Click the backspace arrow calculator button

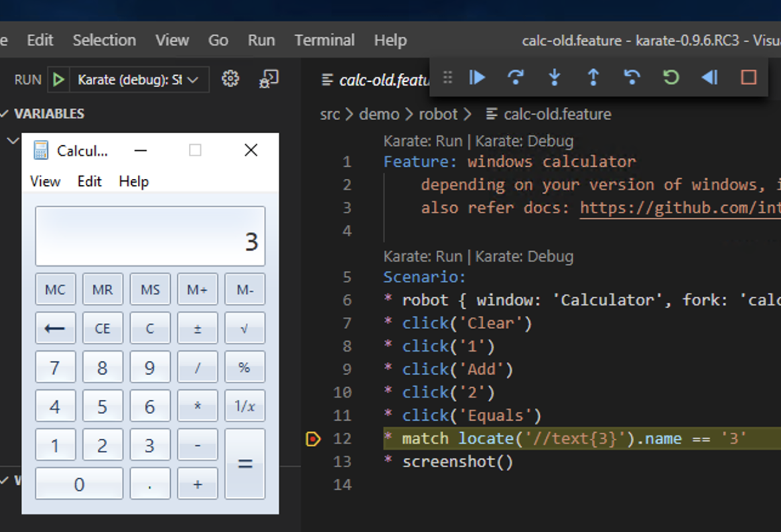click(56, 328)
